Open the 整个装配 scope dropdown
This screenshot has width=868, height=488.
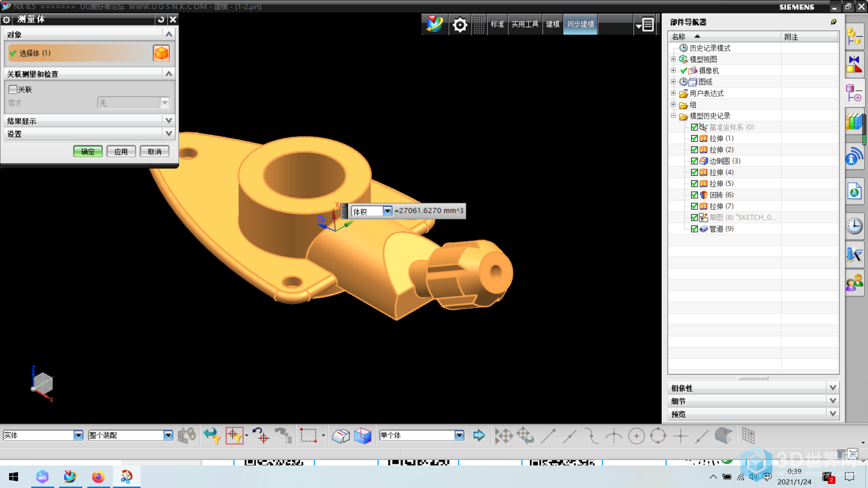[x=168, y=435]
